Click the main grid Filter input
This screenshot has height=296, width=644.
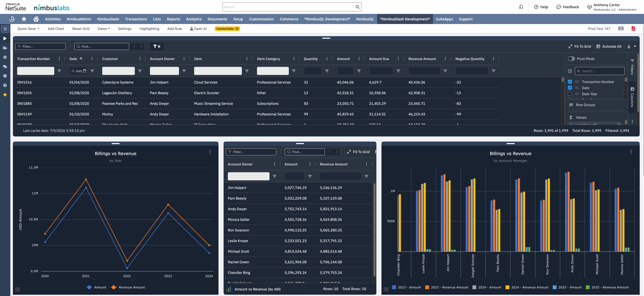pyautogui.click(x=40, y=46)
